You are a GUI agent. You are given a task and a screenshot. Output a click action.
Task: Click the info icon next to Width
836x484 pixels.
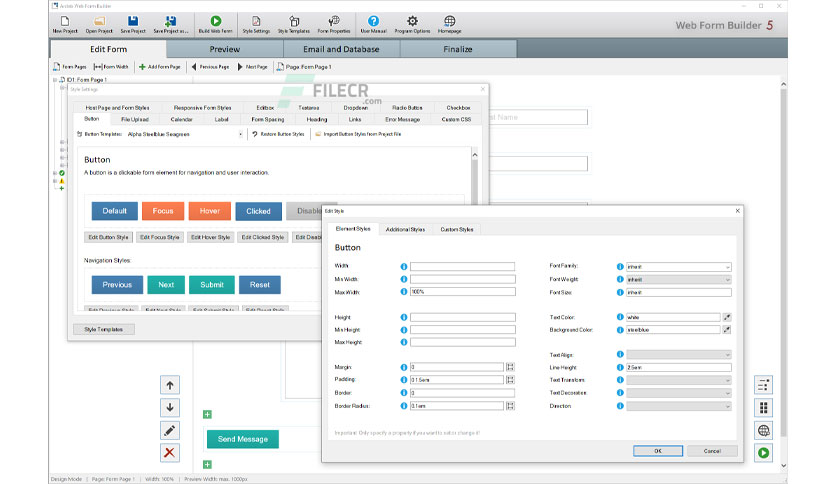[x=404, y=266]
